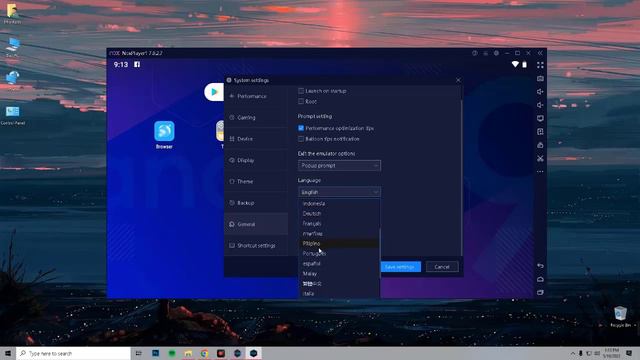Open Control Panel desktop shortcut
640x360 pixels.
13,116
